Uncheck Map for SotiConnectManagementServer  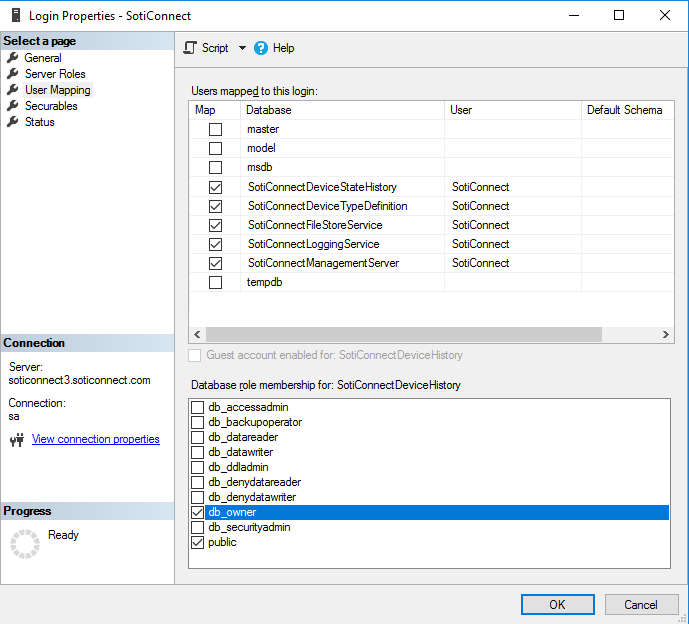215,263
